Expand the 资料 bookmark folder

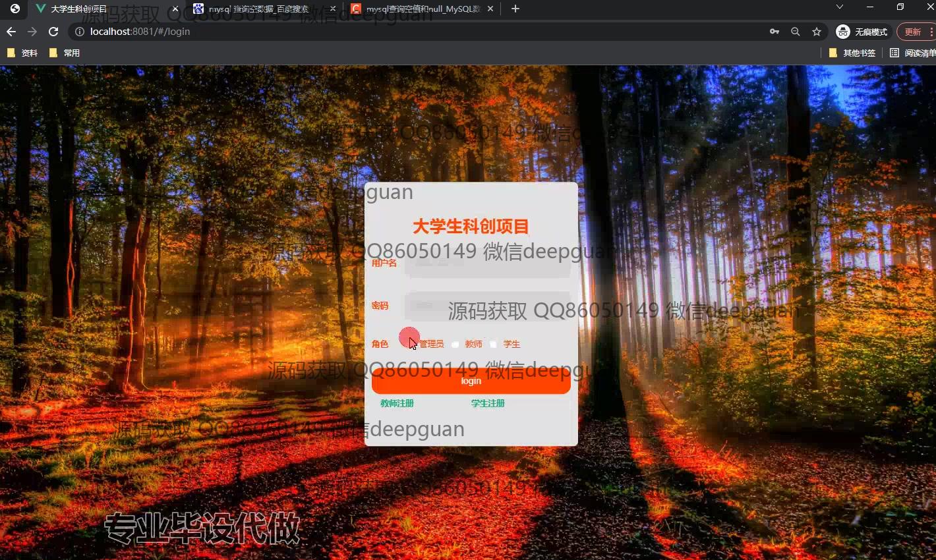coord(22,53)
